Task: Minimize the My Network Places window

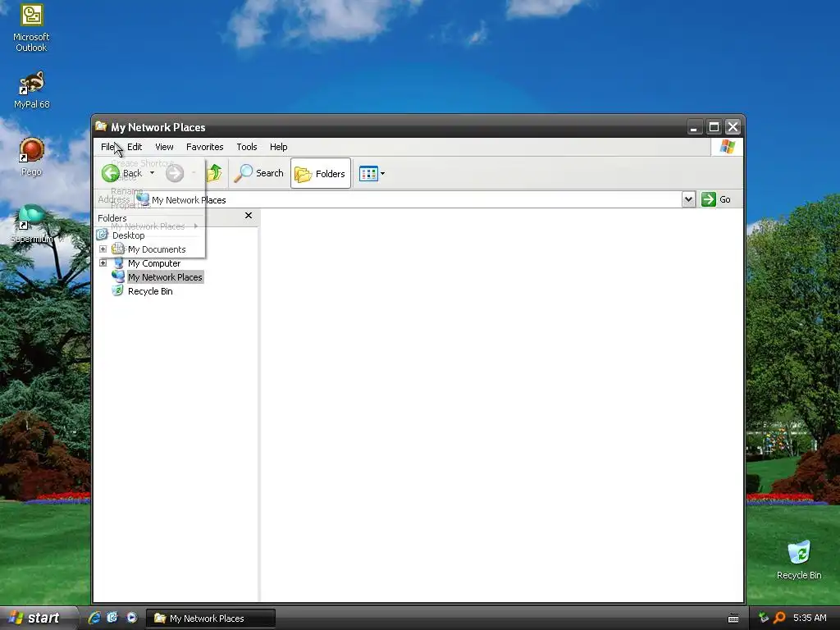Action: [694, 127]
